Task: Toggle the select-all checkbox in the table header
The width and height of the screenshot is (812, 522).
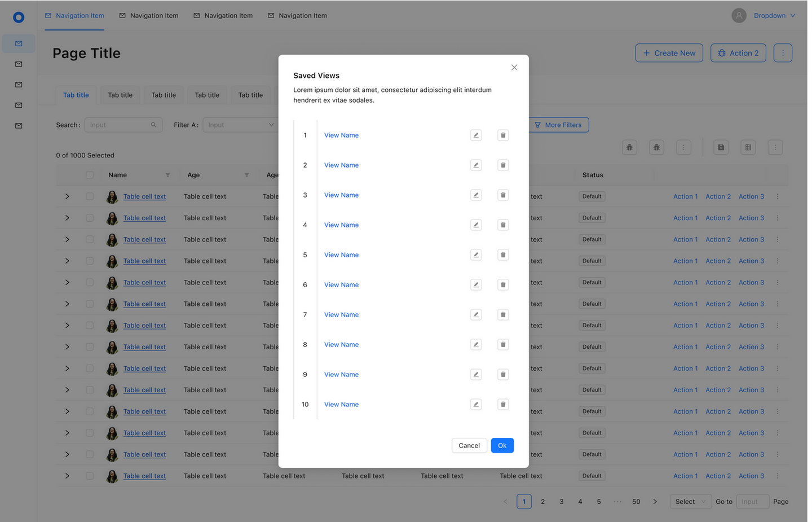Action: [90, 175]
